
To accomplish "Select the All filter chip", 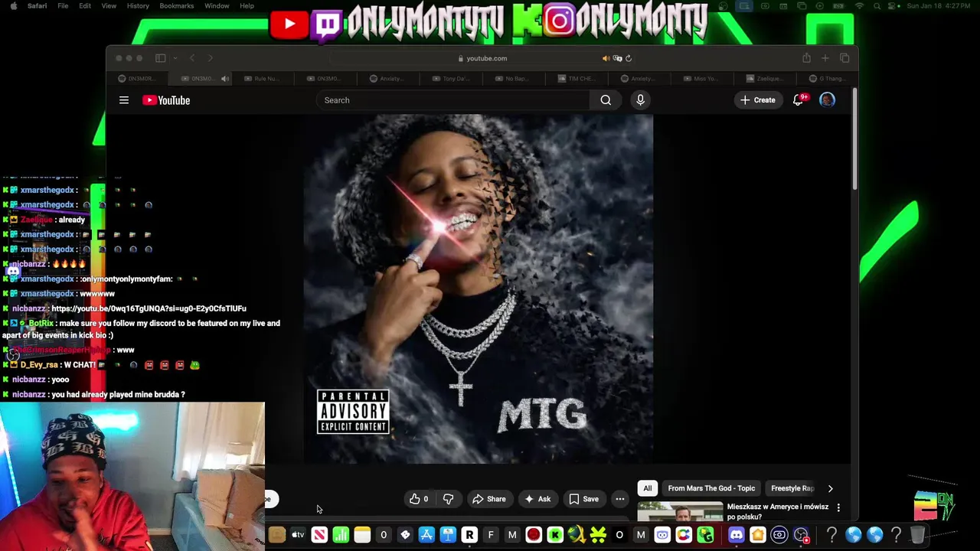I will click(x=648, y=488).
